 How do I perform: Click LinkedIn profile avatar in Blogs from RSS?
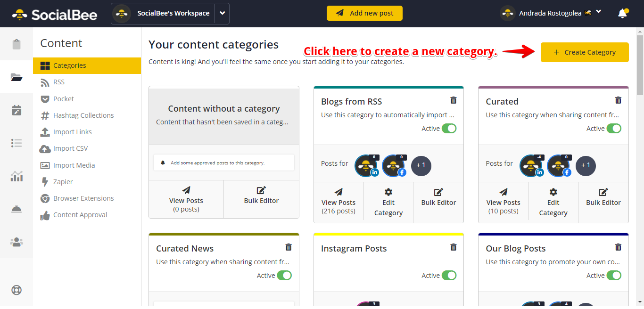tap(366, 166)
